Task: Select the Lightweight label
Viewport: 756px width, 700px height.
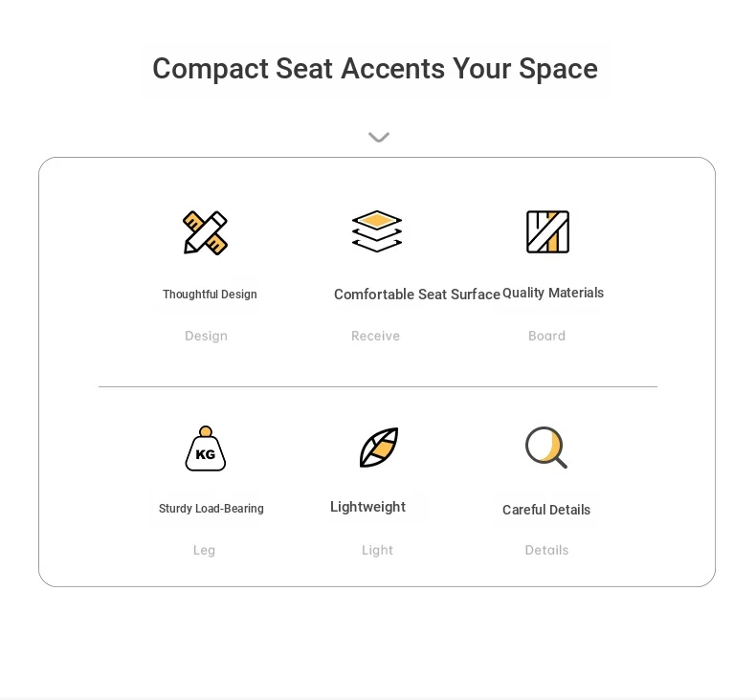Action: [367, 507]
